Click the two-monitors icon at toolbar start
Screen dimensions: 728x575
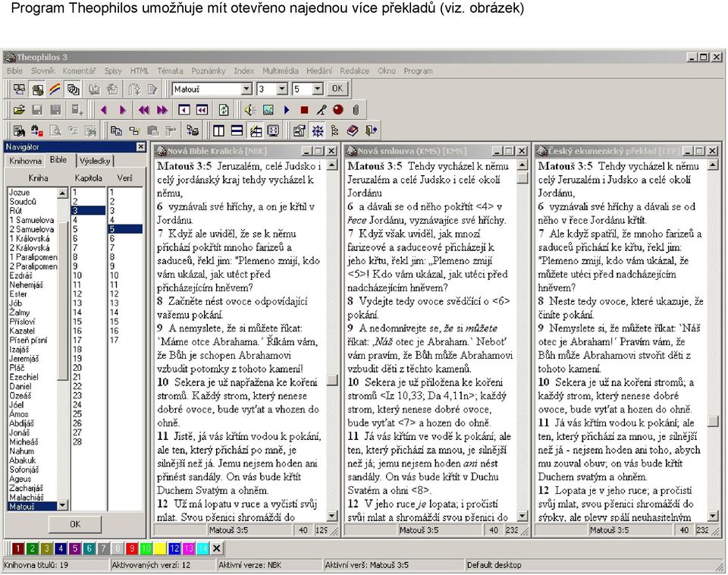[x=20, y=89]
